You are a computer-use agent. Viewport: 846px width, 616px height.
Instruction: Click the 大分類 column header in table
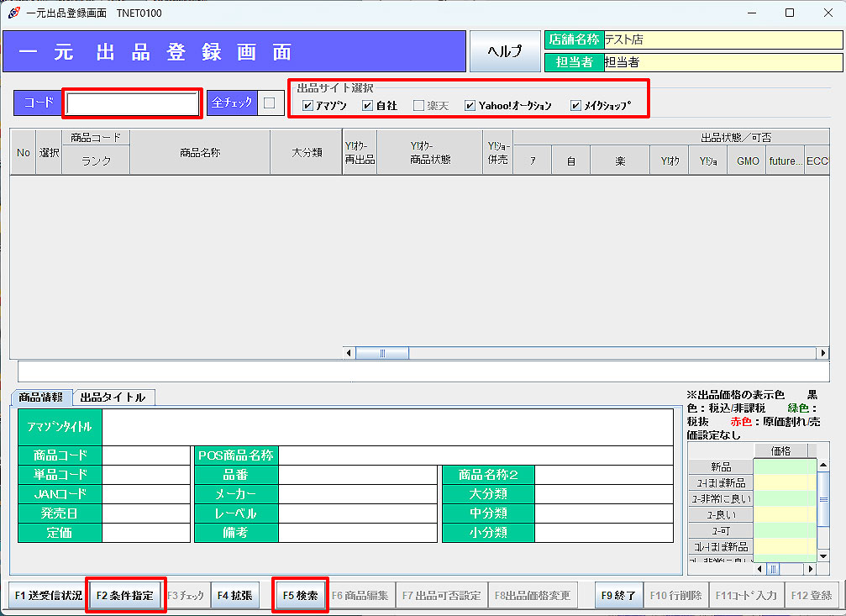[306, 152]
